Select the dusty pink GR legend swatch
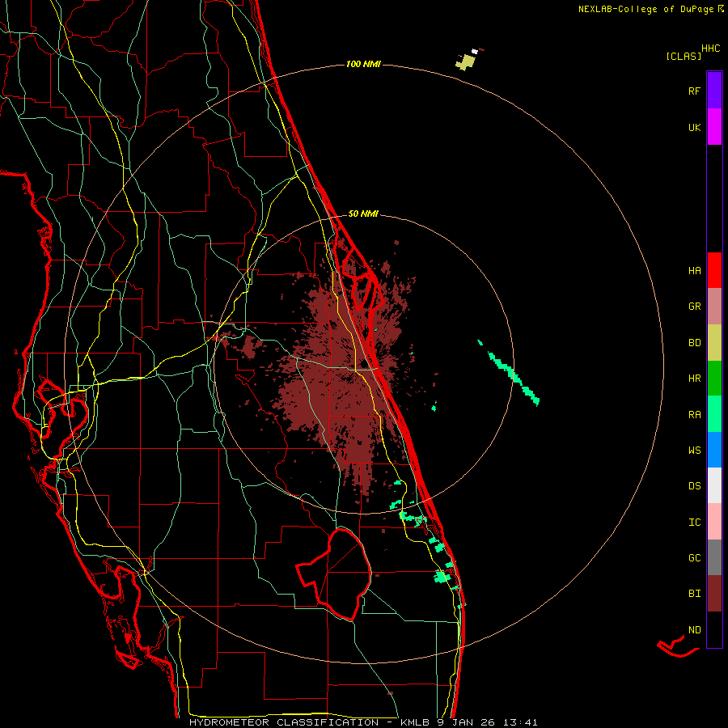The image size is (728, 728). (714, 306)
